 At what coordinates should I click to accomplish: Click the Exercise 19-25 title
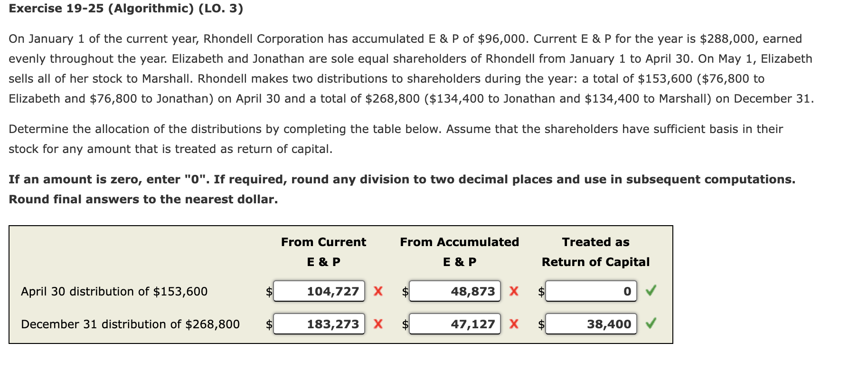point(126,8)
